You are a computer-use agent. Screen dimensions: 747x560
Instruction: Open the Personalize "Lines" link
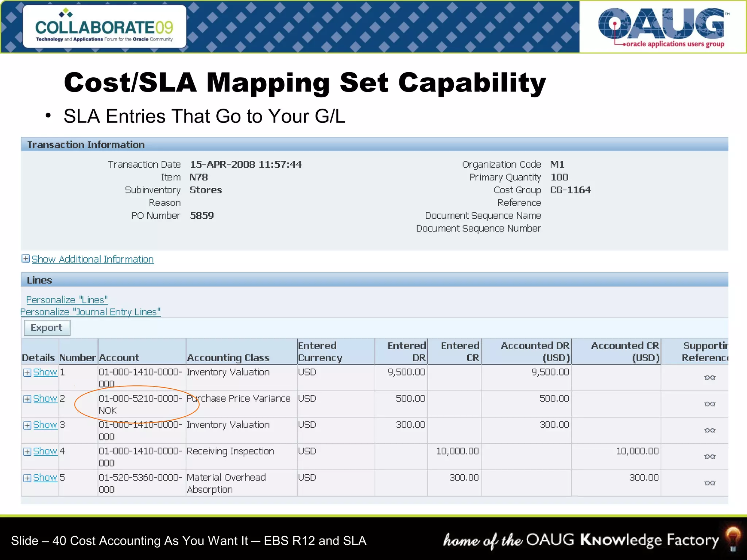[67, 300]
